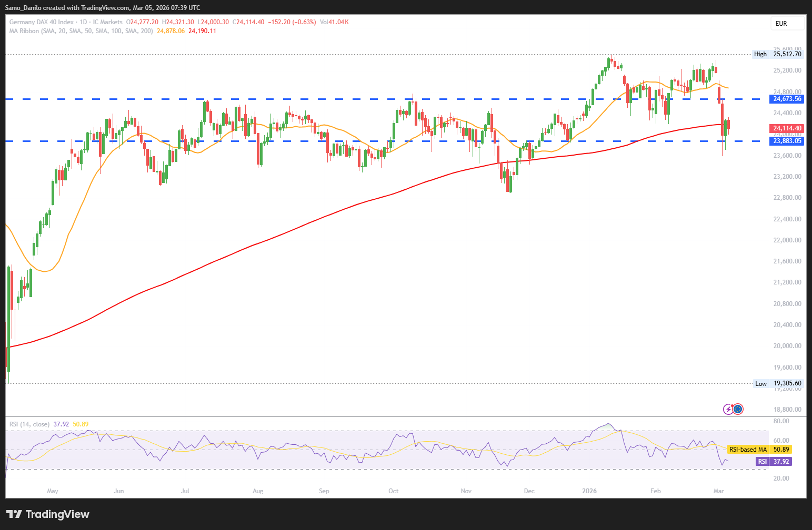Click the Germany DAX 40 Index title
Viewport: 812px width, 530px height.
[x=42, y=22]
